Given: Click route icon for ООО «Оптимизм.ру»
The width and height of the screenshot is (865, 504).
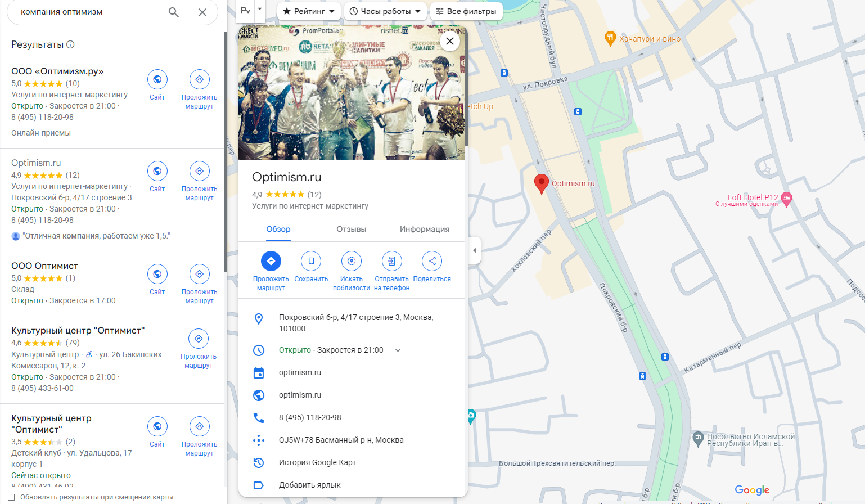Looking at the screenshot, I should tap(199, 79).
